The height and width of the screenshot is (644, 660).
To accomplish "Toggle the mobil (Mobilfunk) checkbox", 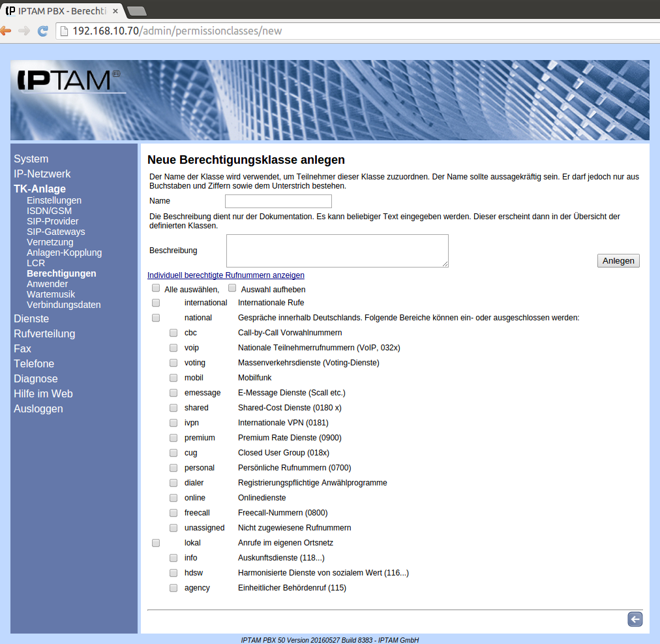I will (x=173, y=378).
